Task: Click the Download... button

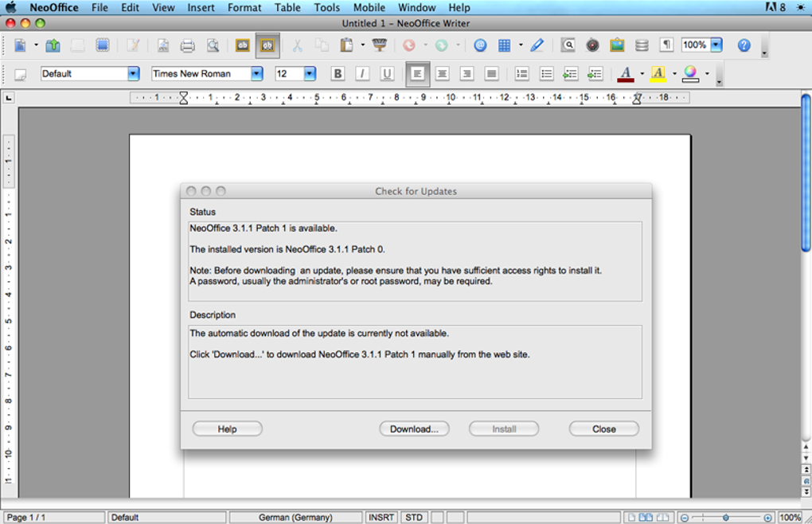Action: tap(414, 428)
